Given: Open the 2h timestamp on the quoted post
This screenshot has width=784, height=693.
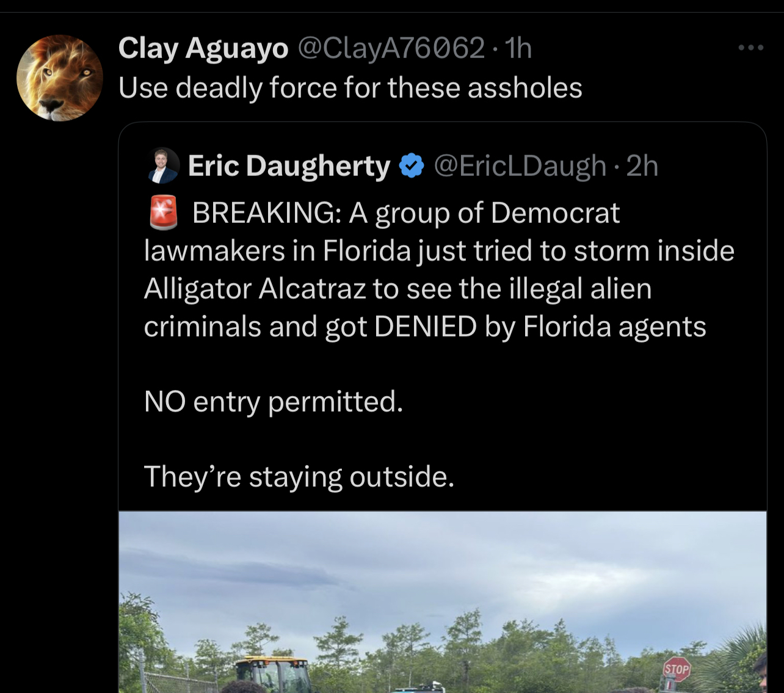Looking at the screenshot, I should pos(642,165).
